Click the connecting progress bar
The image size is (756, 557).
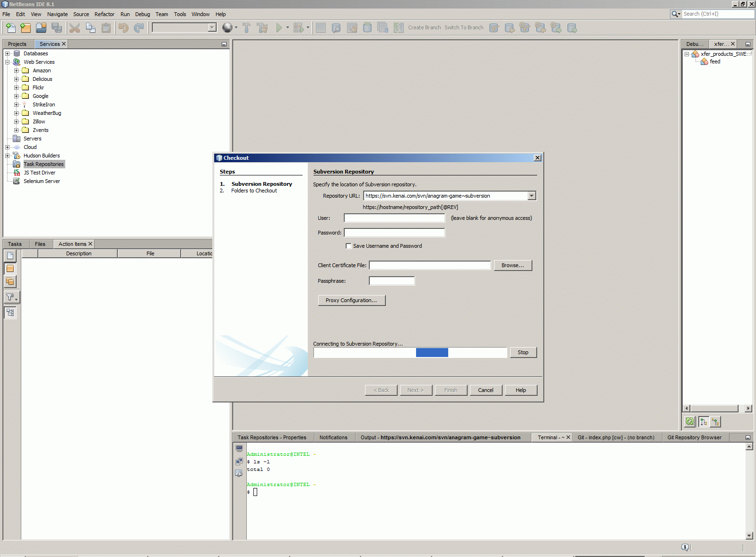pos(410,352)
